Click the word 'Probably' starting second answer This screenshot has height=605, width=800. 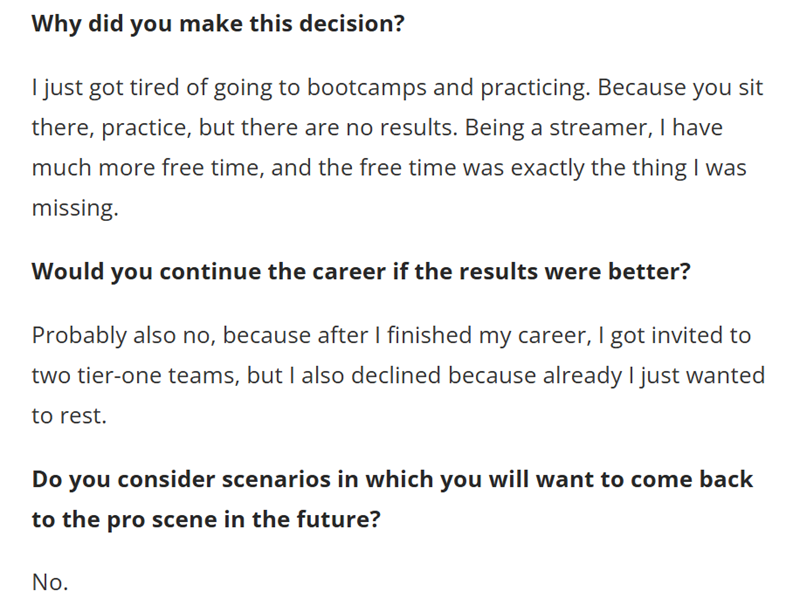80,336
